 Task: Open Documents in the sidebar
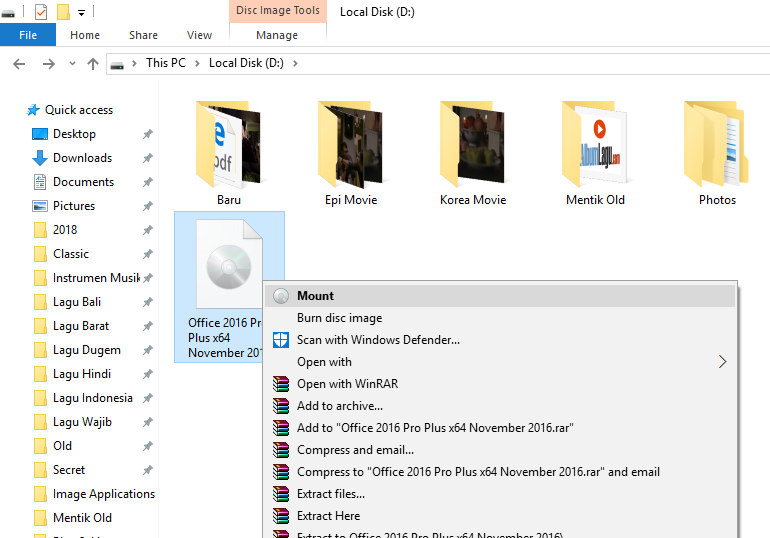click(x=83, y=182)
